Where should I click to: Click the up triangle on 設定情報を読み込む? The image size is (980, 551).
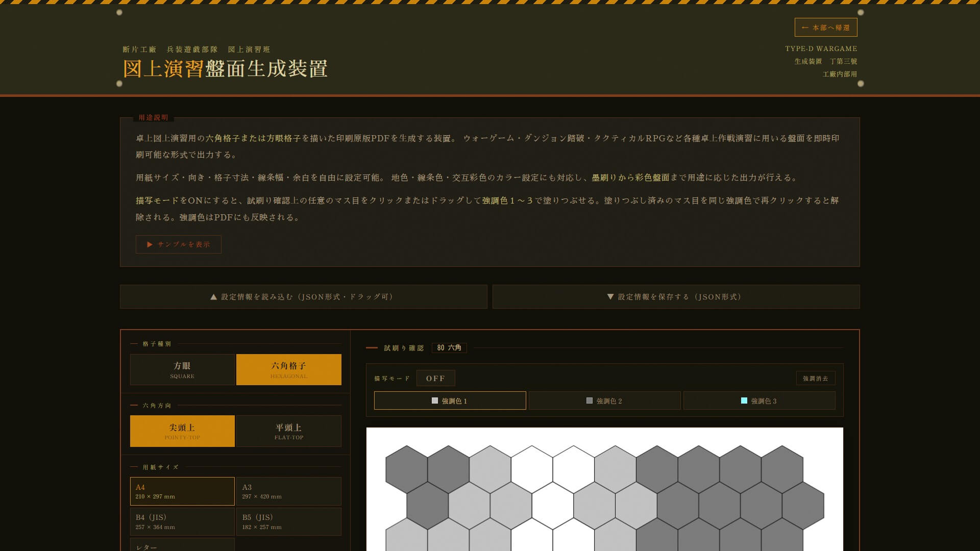point(214,297)
